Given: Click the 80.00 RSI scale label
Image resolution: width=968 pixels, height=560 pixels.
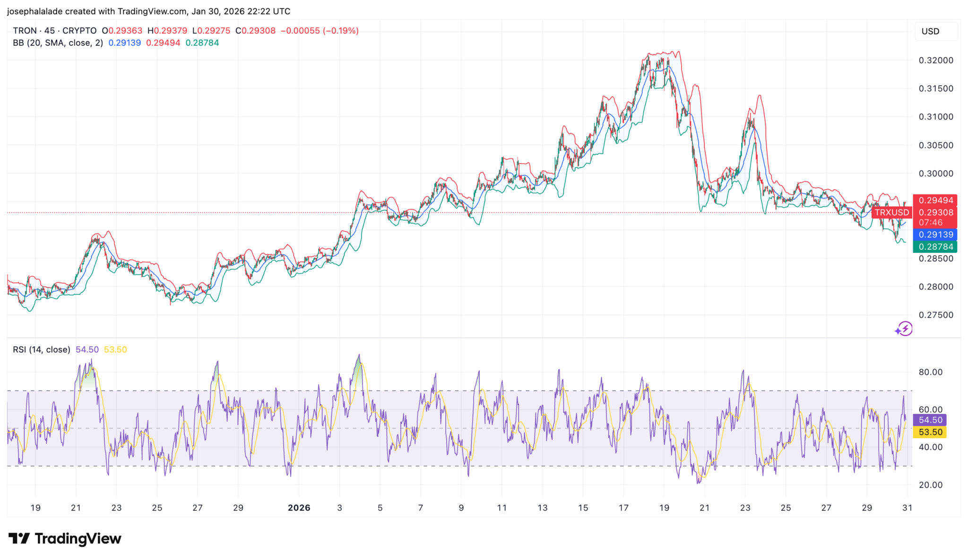Looking at the screenshot, I should [930, 372].
